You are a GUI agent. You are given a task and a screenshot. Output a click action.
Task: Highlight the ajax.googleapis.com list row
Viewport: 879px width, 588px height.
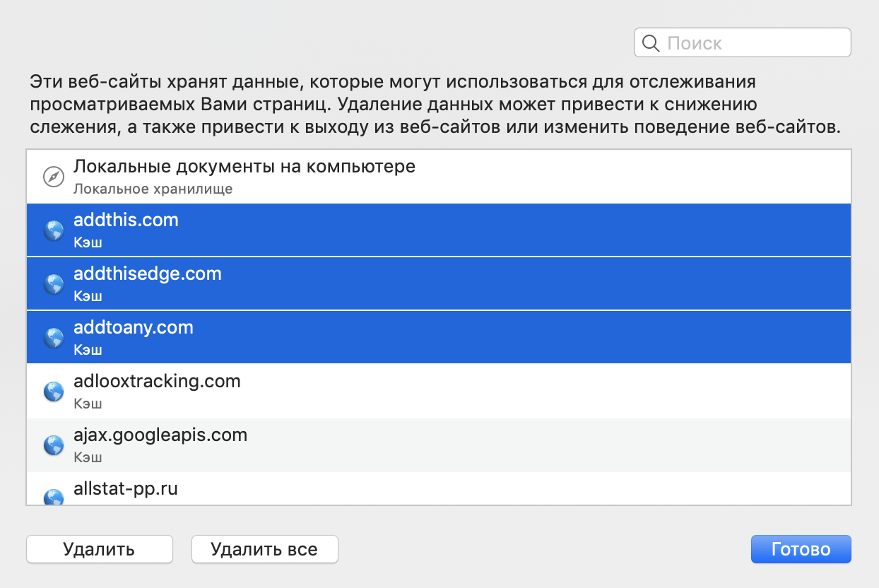click(x=438, y=445)
